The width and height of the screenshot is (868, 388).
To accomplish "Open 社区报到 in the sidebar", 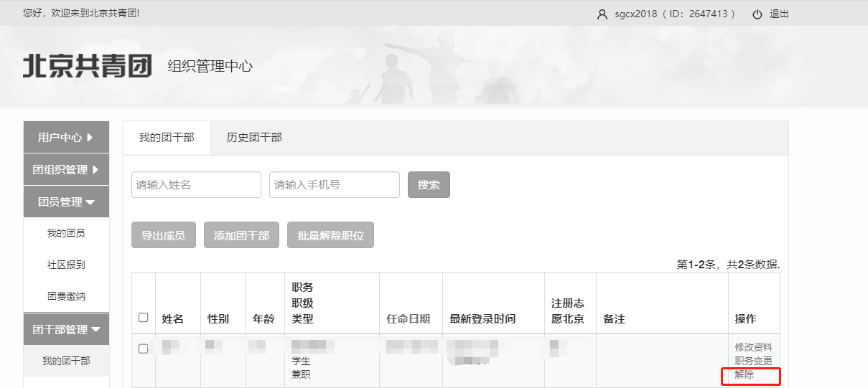I will pos(66,265).
